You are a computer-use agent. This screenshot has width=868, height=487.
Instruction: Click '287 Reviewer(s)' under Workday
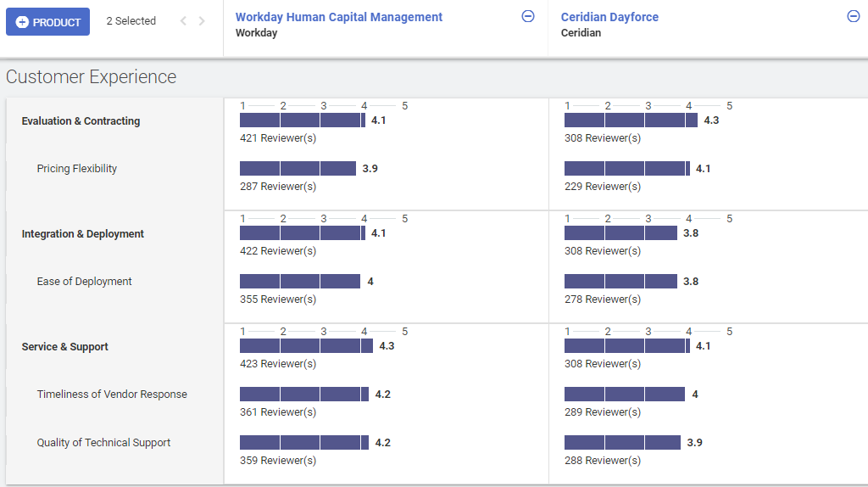tap(278, 186)
